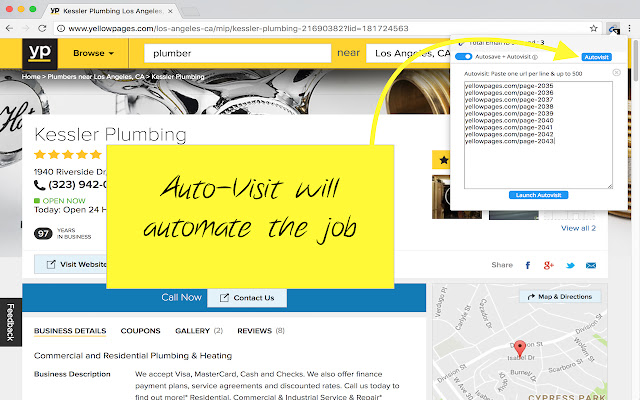
Task: Close the Autovisit panel with X icon
Action: (x=616, y=73)
